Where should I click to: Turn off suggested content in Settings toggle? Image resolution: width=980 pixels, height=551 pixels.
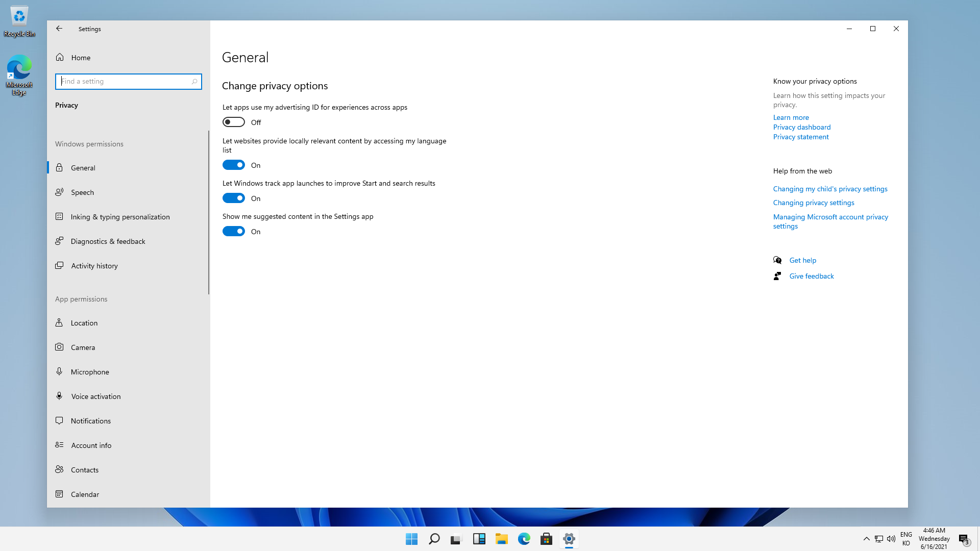234,232
